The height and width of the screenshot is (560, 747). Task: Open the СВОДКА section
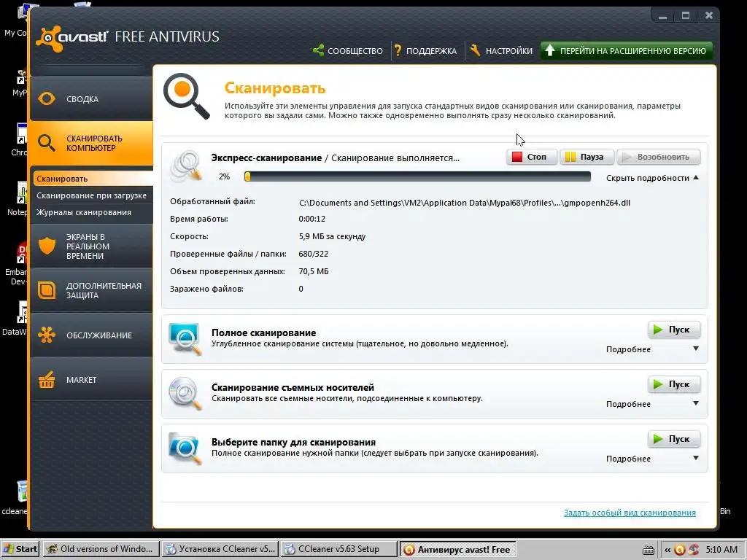pyautogui.click(x=91, y=98)
